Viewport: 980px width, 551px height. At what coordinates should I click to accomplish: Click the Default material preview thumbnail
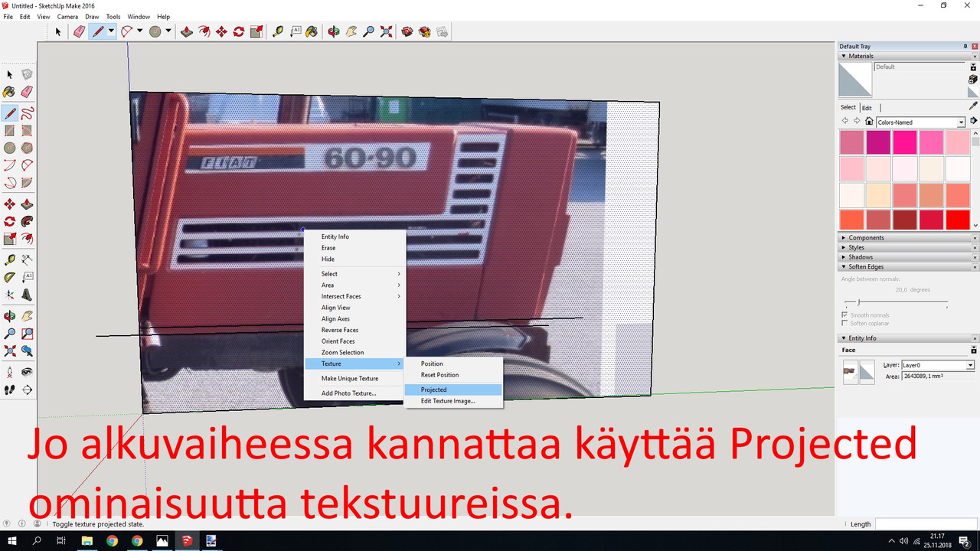coord(855,80)
